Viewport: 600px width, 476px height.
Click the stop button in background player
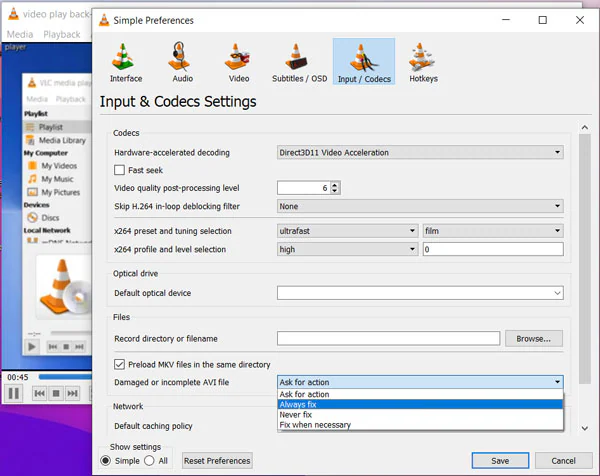click(56, 393)
